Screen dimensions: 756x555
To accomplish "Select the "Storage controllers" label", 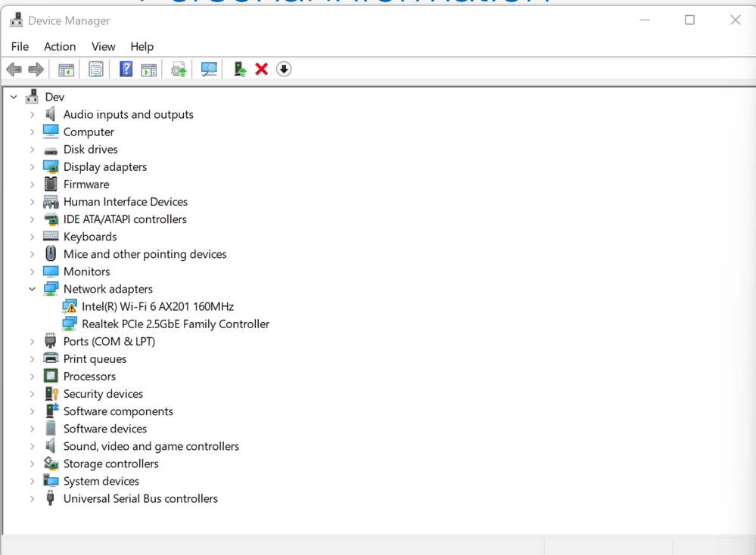I will (x=111, y=464).
